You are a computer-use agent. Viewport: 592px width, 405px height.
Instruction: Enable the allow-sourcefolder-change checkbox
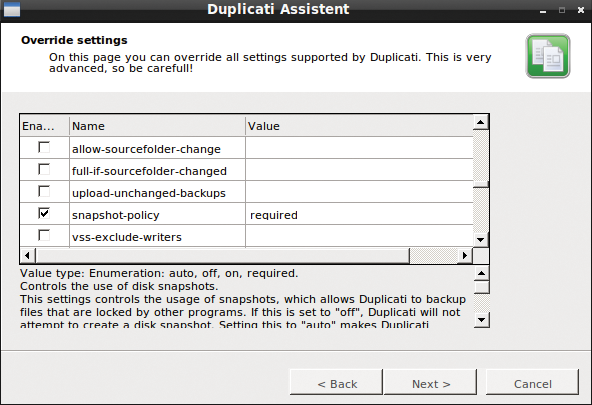pyautogui.click(x=44, y=147)
